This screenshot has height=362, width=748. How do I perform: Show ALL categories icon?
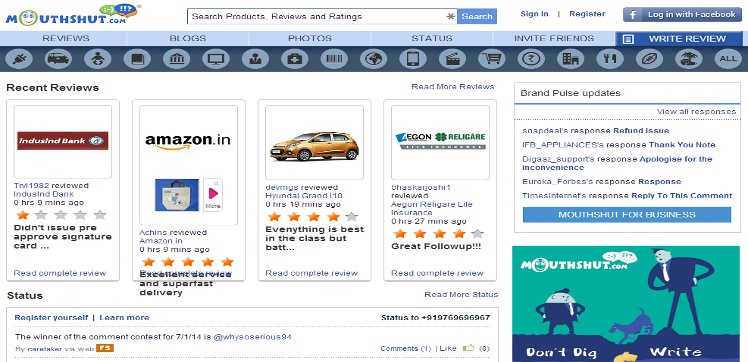728,59
